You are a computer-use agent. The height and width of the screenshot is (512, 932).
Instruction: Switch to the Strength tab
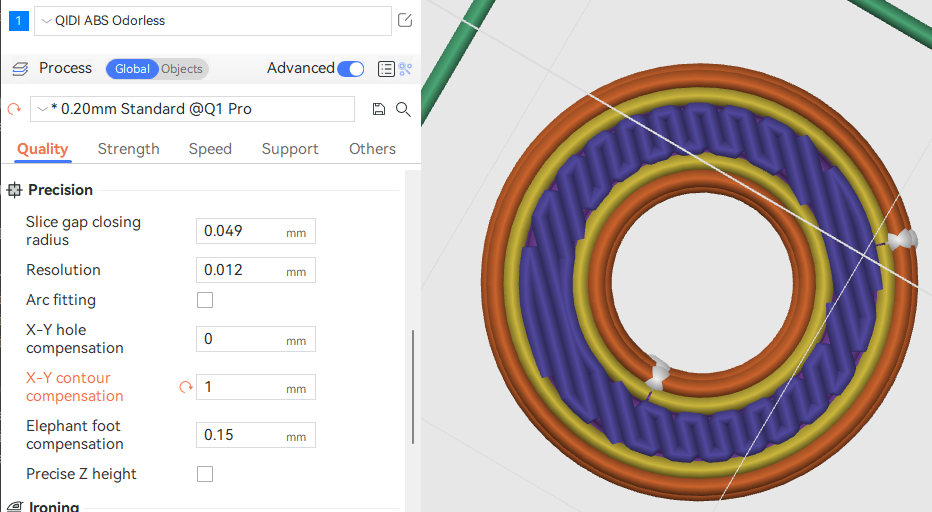click(128, 149)
